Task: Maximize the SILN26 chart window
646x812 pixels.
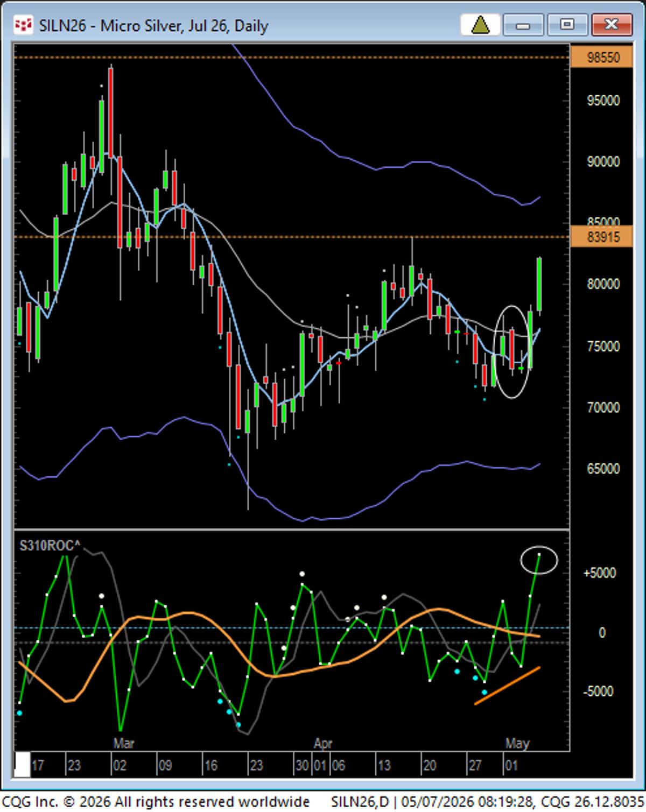Action: point(567,25)
